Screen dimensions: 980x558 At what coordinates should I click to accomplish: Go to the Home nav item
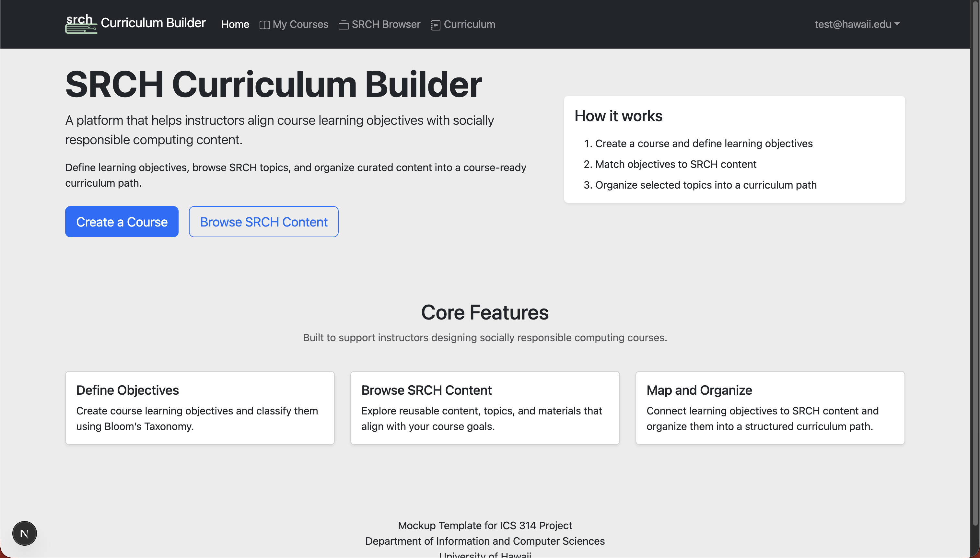[235, 24]
